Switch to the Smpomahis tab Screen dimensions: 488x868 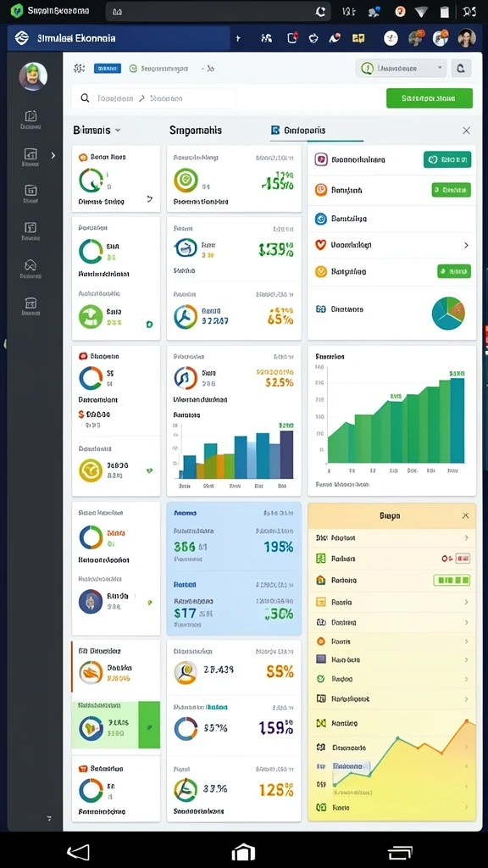point(196,130)
